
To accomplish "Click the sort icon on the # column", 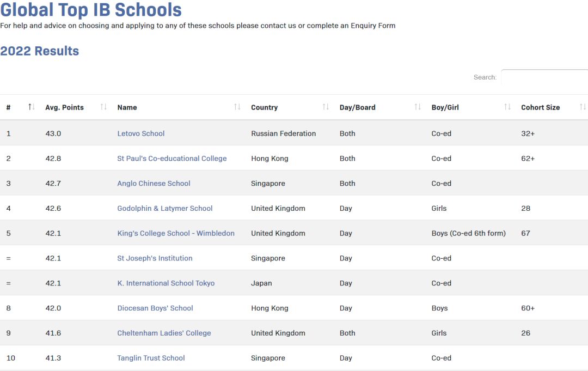I will coord(31,107).
